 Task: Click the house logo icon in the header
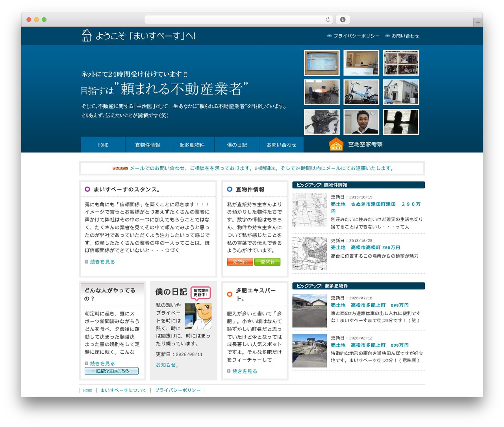click(x=87, y=35)
